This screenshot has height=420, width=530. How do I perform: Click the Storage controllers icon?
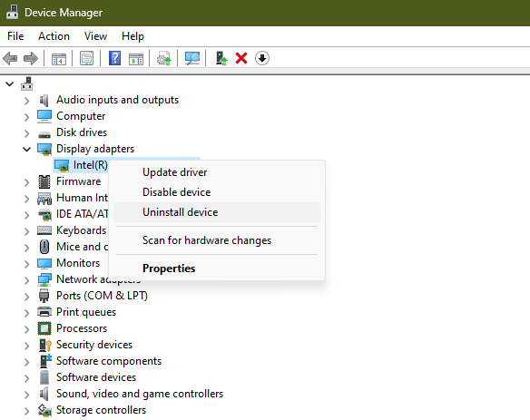[44, 410]
